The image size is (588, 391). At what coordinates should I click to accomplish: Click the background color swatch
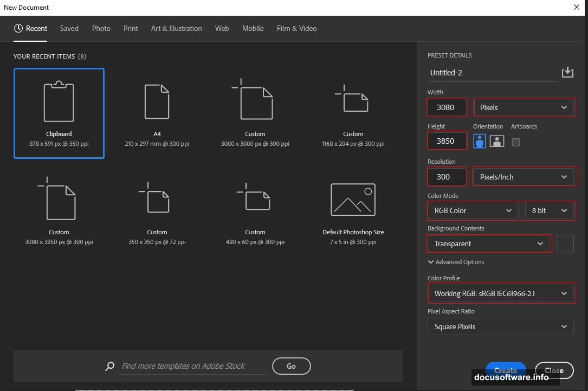[565, 243]
